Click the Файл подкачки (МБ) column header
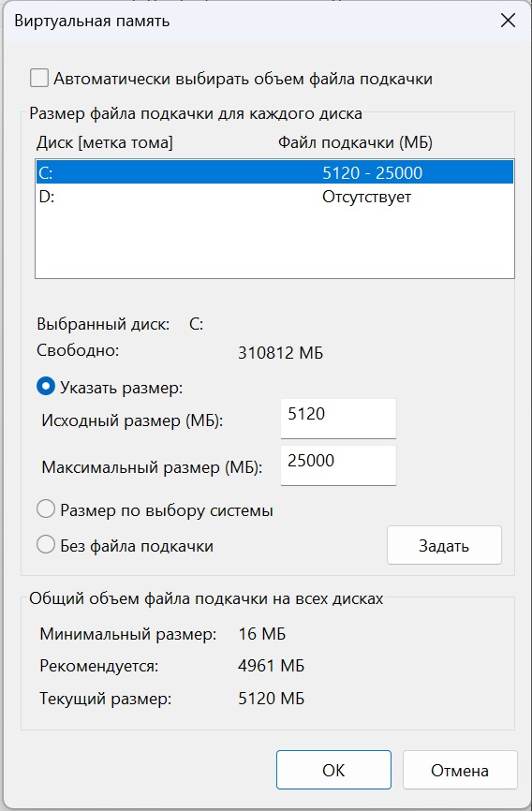Viewport: 532px width, 811px height. pos(356,142)
